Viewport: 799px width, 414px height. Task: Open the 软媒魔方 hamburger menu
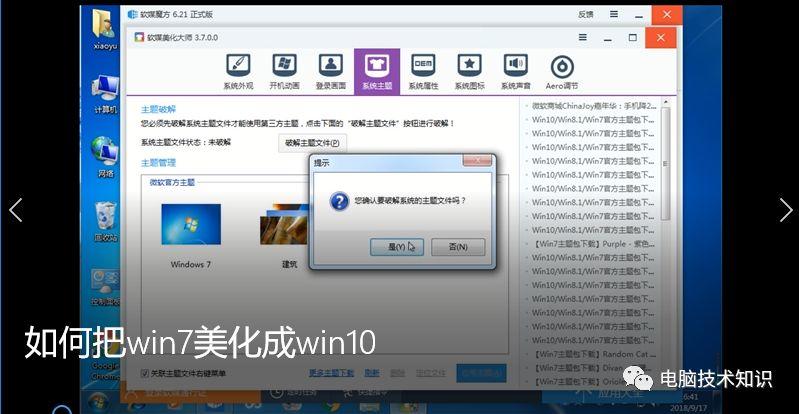click(x=615, y=14)
